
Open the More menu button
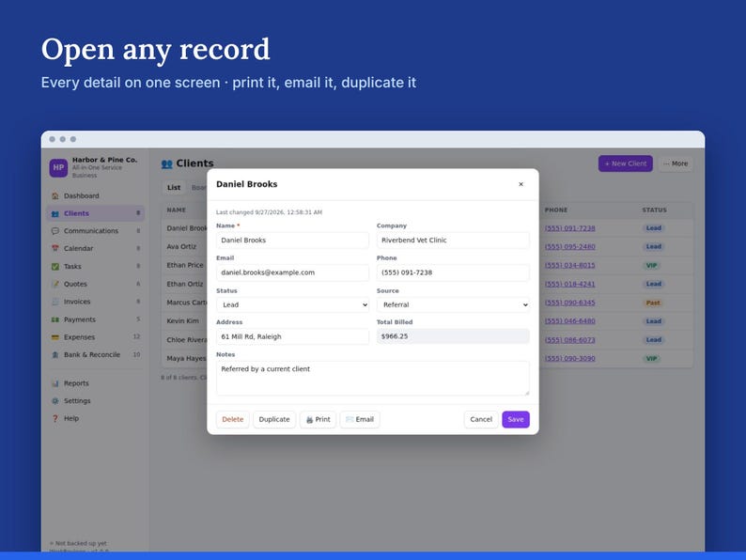676,163
